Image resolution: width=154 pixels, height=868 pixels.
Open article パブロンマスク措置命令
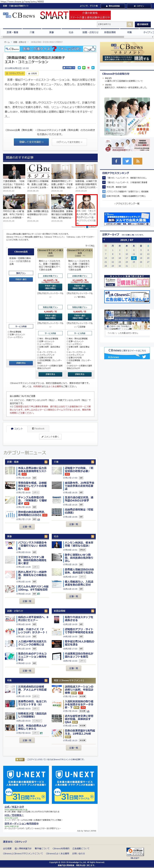point(32,546)
